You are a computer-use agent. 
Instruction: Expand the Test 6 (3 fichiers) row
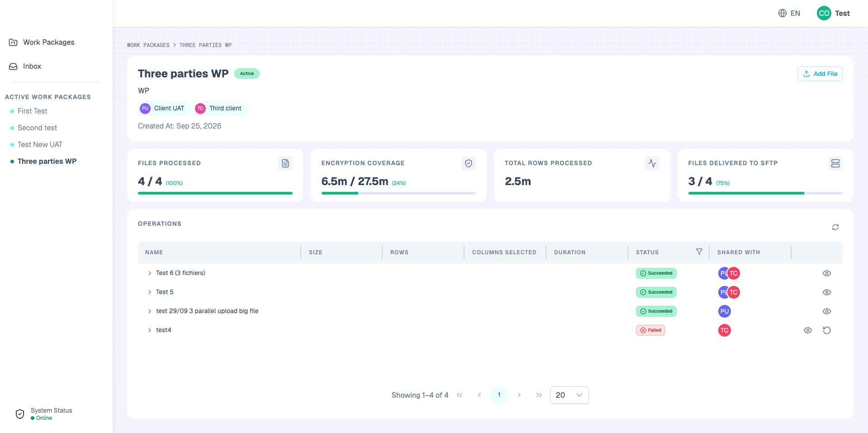150,273
